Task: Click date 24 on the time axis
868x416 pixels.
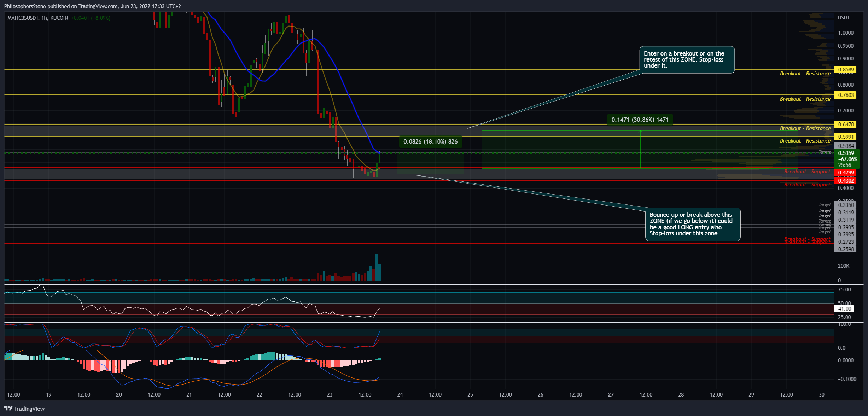Action: pos(400,395)
